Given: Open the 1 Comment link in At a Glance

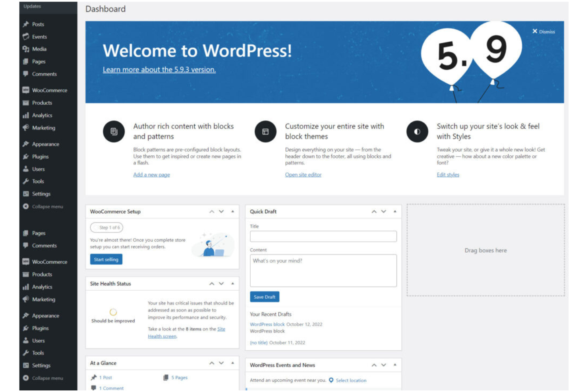Looking at the screenshot, I should pos(111,388).
